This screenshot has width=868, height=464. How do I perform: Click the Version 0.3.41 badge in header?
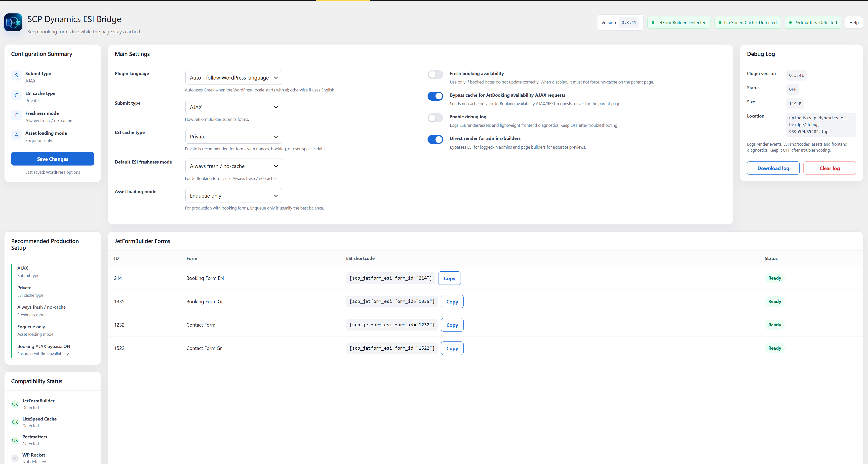(620, 23)
